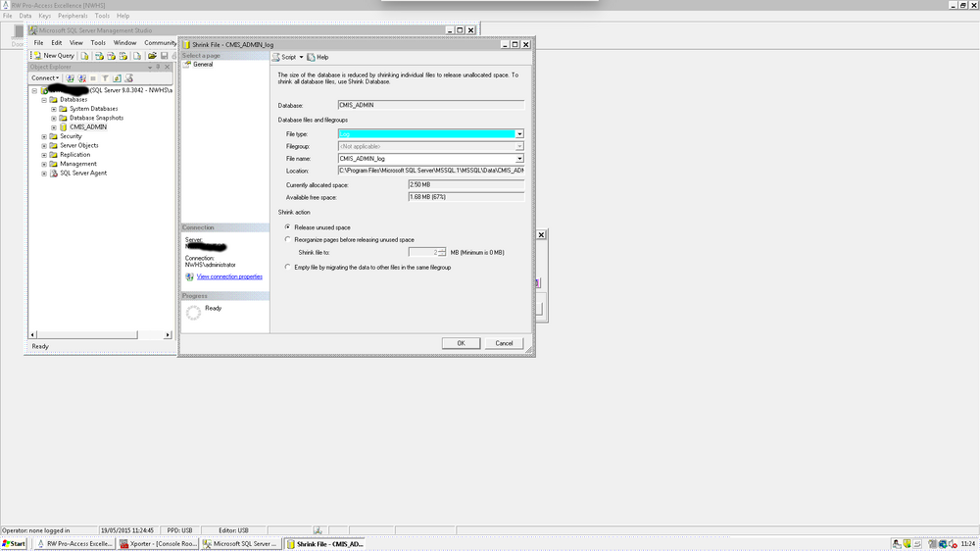Select Reorganize pages before releasing unused space
This screenshot has width=980, height=551.
pyautogui.click(x=287, y=239)
